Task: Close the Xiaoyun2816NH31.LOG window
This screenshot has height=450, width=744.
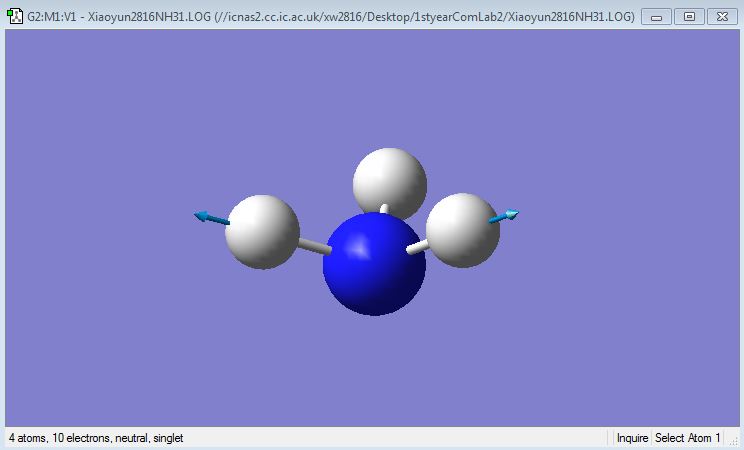Action: (722, 17)
